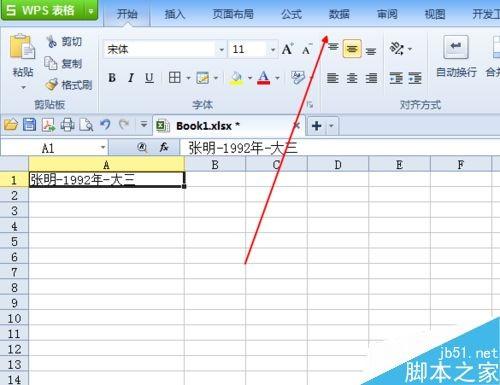Expand quick access toolbar options
The image size is (500, 385).
(x=144, y=125)
